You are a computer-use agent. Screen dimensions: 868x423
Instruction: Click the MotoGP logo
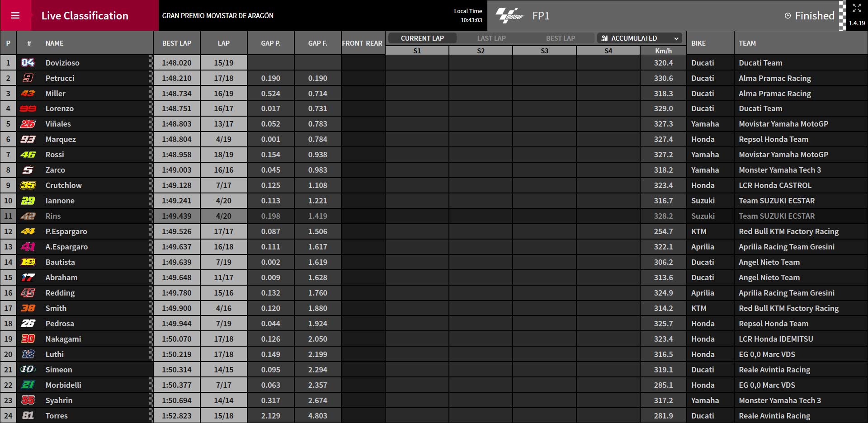pyautogui.click(x=509, y=15)
